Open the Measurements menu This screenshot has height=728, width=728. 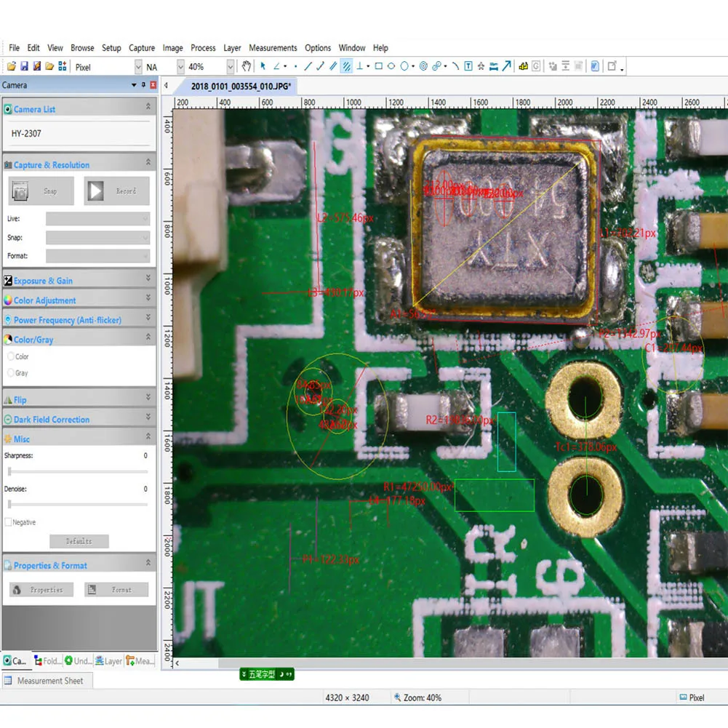(273, 48)
